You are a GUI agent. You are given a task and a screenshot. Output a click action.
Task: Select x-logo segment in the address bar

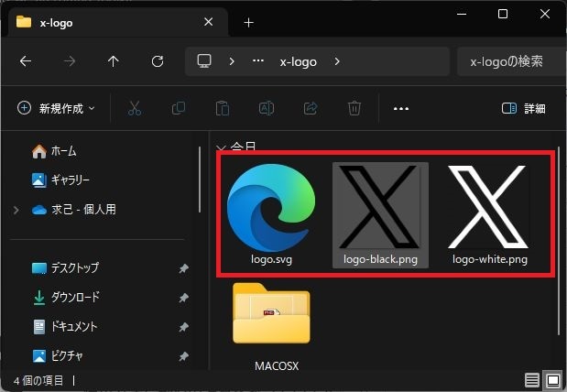[x=299, y=62]
